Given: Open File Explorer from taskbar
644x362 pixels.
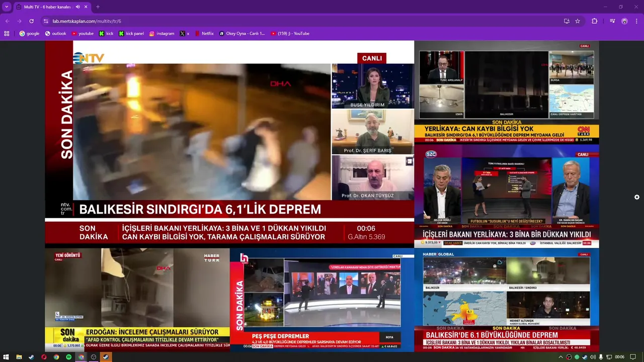Looking at the screenshot, I should 19,357.
